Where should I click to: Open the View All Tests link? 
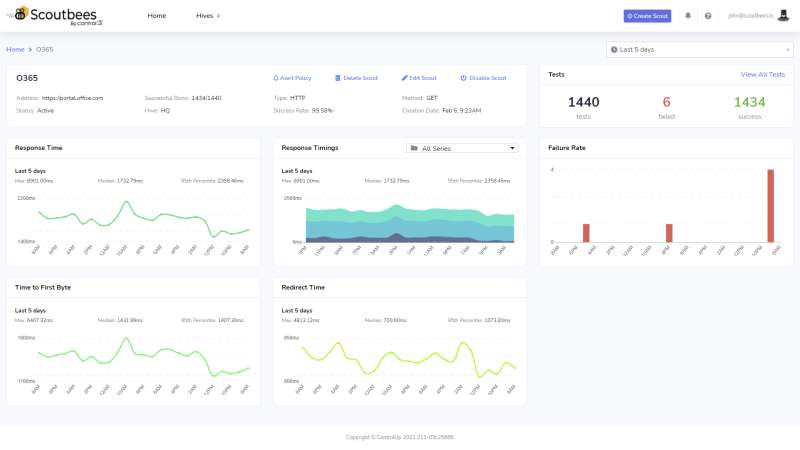(763, 74)
